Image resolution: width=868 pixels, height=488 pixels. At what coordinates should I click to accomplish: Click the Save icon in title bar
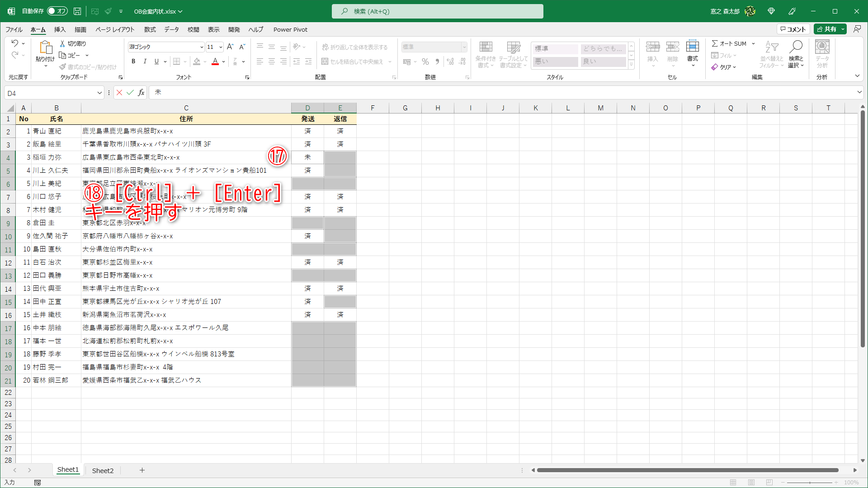[x=77, y=11]
